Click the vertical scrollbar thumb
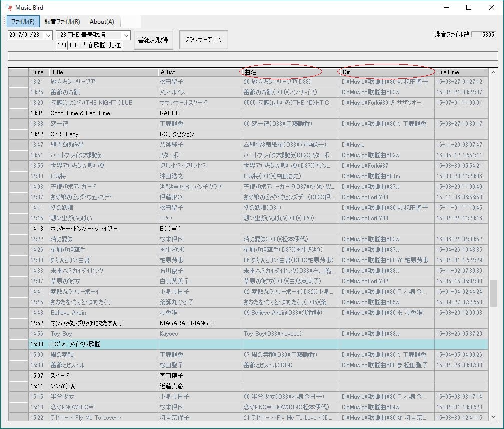Image resolution: width=504 pixels, height=429 pixels. point(493,293)
